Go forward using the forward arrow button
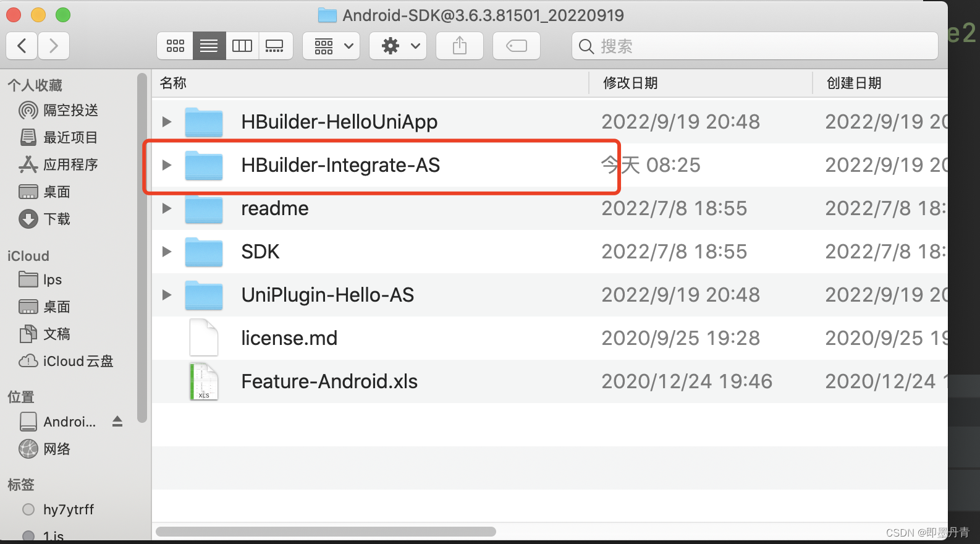This screenshot has width=980, height=544. [x=54, y=46]
